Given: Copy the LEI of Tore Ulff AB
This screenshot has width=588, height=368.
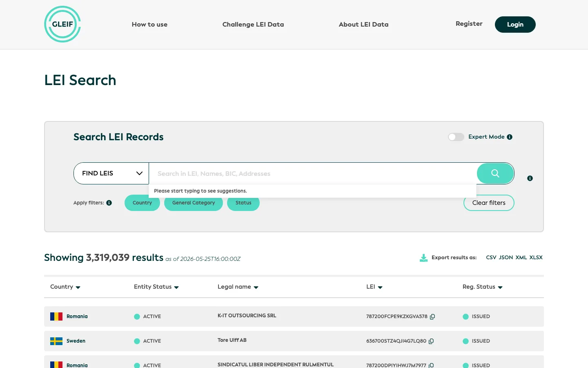Looking at the screenshot, I should (431, 341).
